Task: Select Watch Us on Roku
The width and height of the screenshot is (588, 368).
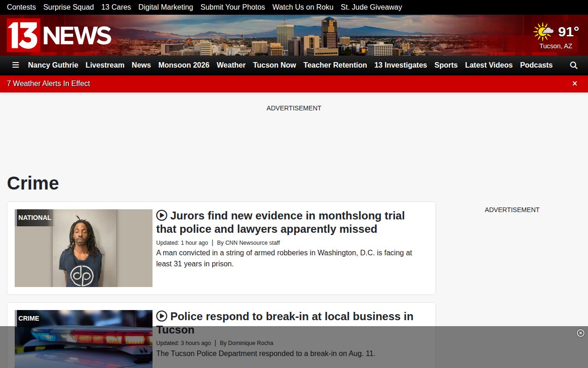Action: tap(303, 7)
